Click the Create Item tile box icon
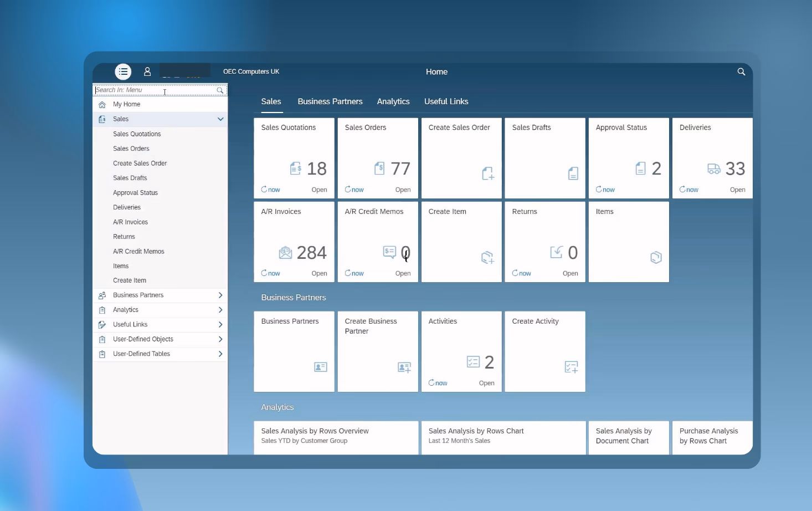This screenshot has height=511, width=812. point(487,257)
